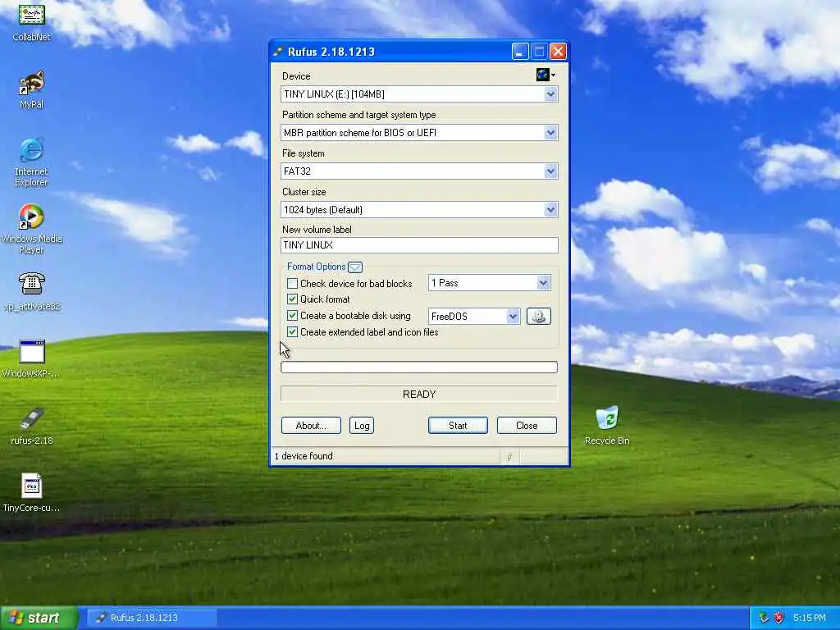Open the Device dropdown list
The width and height of the screenshot is (840, 630).
point(550,94)
